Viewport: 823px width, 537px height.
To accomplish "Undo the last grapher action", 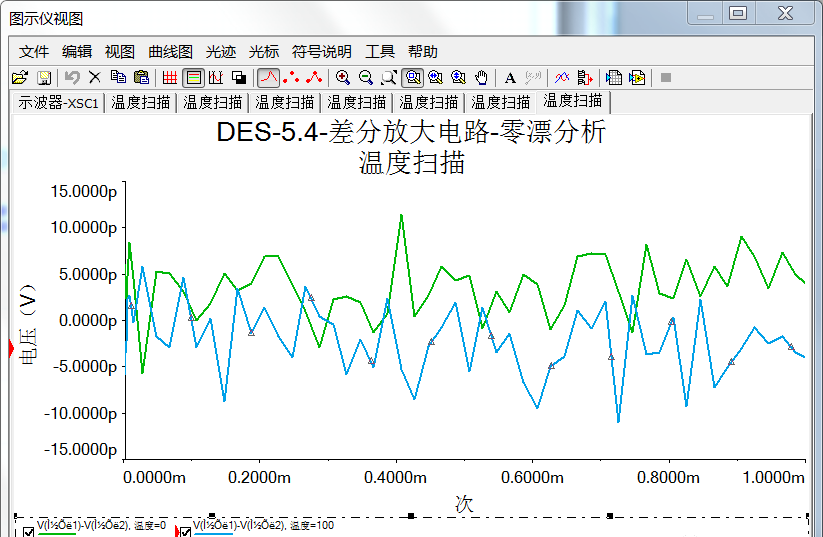I will pos(72,78).
